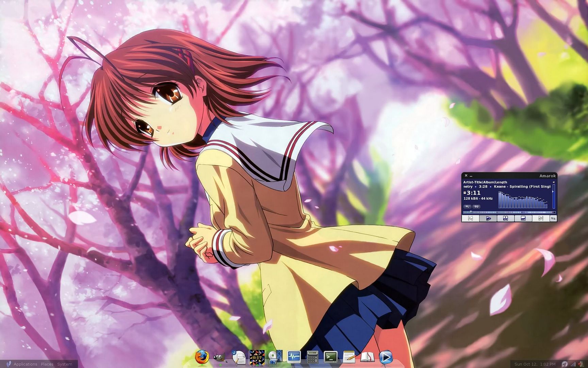588x368 pixels.
Task: Click the Amarok wolf tray icon
Action: click(565, 364)
